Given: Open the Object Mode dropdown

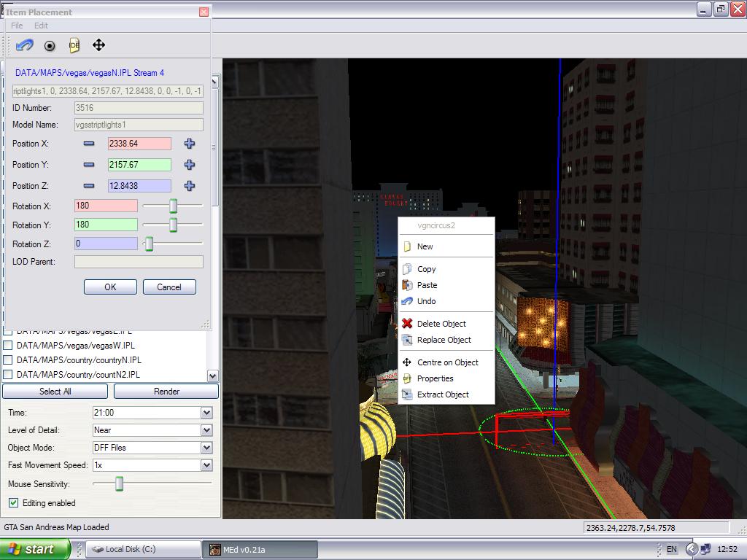Looking at the screenshot, I should [x=206, y=448].
